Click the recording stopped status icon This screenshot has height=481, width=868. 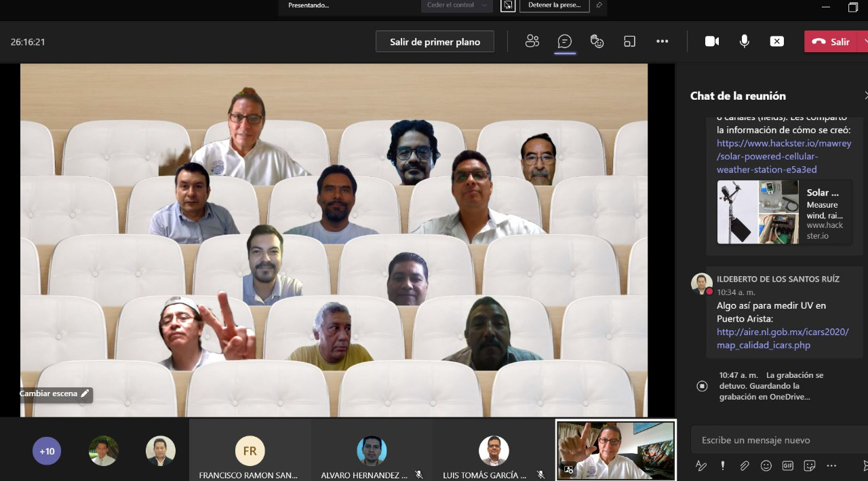(702, 386)
